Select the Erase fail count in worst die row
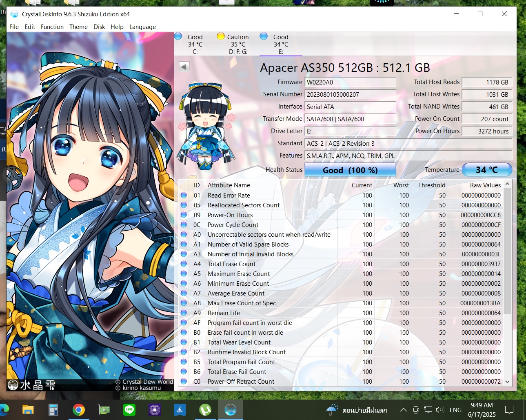The image size is (526, 420). [341, 333]
